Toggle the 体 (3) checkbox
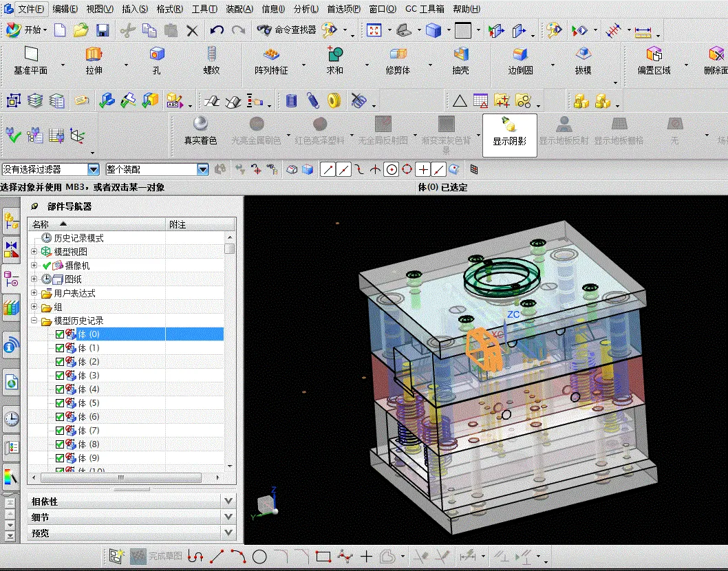Screen dimensions: 728x571 [60, 376]
